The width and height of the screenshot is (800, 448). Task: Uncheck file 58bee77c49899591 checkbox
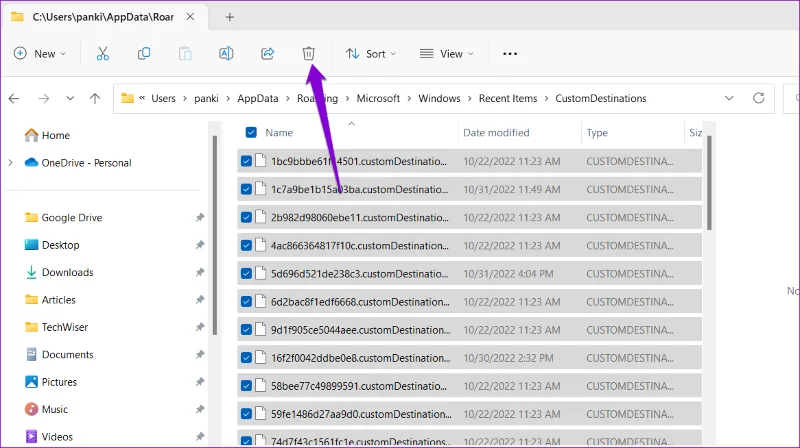[246, 386]
